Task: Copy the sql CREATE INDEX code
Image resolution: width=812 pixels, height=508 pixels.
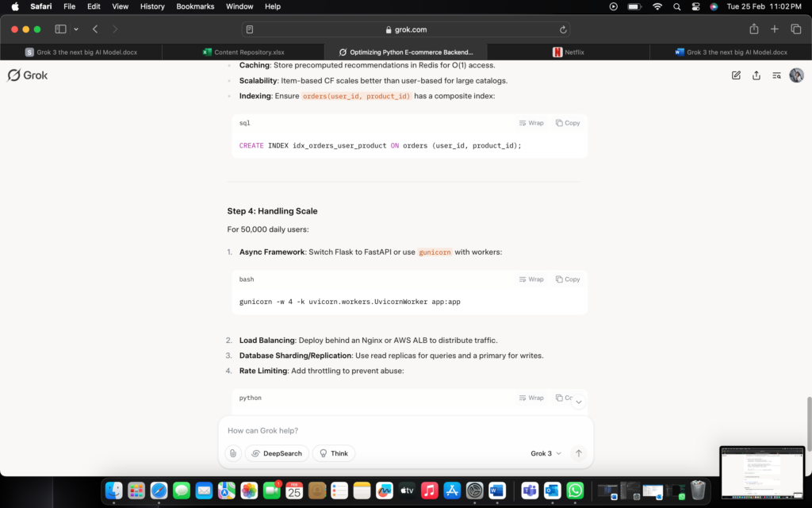Action: coord(568,123)
